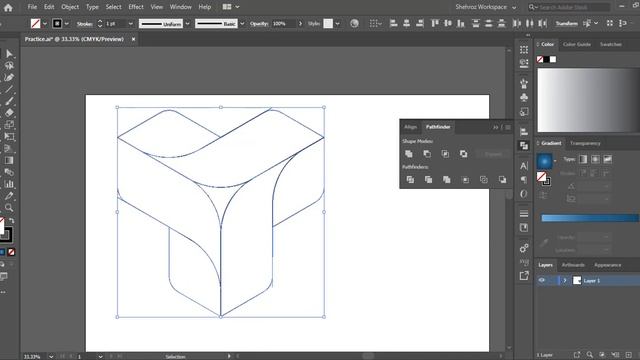Click the grayscale color spectrum ramp
This screenshot has width=640, height=360.
(589, 100)
